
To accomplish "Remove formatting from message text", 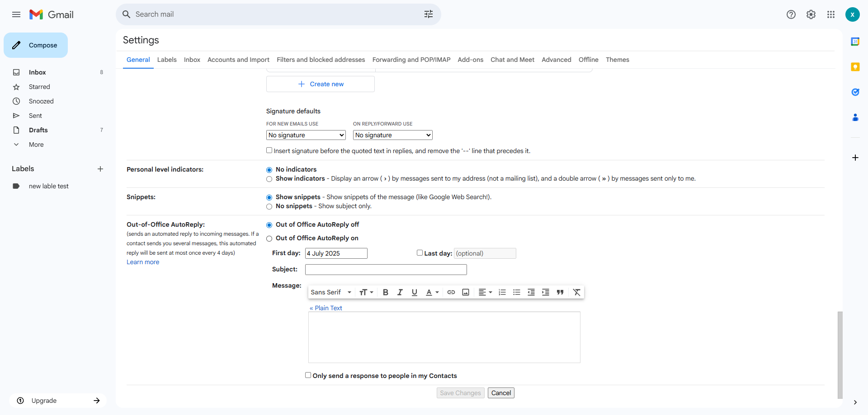I will (x=577, y=292).
